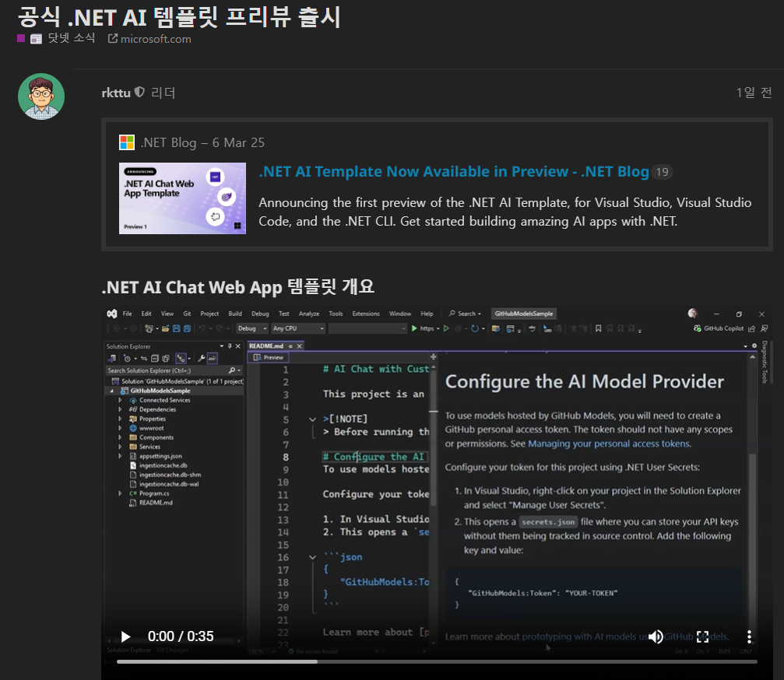
Task: Mute the video with the speaker icon
Action: [x=656, y=636]
